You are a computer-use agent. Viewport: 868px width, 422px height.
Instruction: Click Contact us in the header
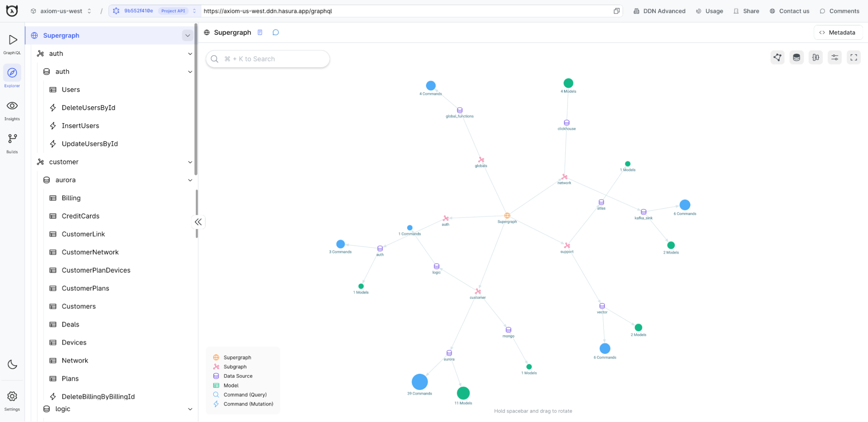789,11
